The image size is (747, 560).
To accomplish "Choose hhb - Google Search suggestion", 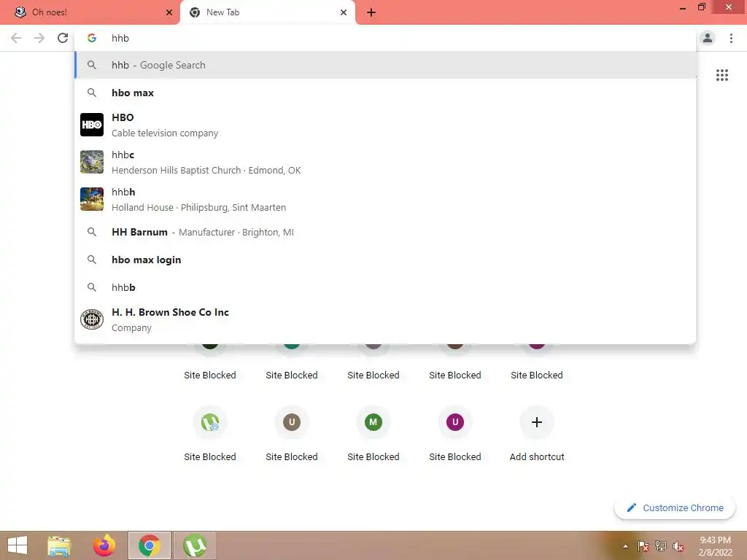I will point(385,65).
